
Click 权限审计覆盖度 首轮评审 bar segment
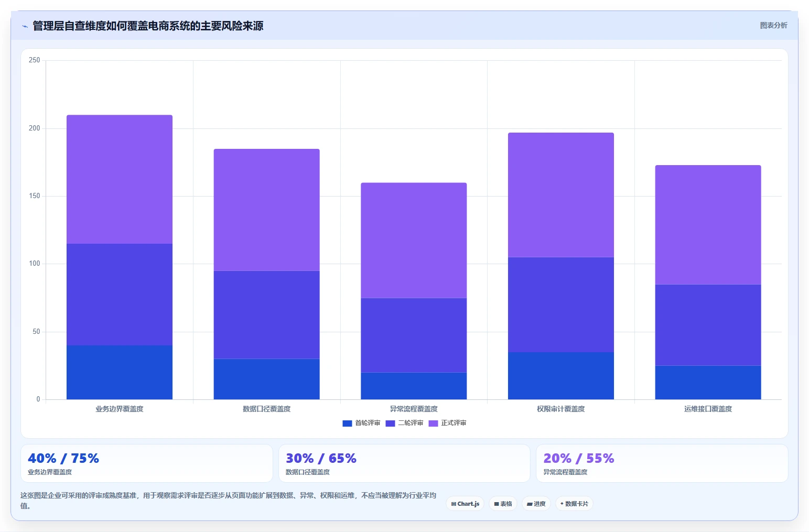[561, 376]
